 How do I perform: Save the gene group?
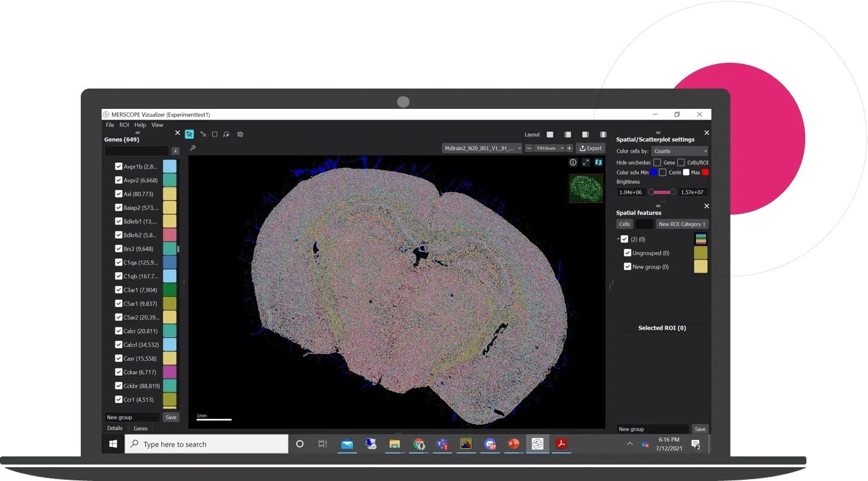point(171,418)
